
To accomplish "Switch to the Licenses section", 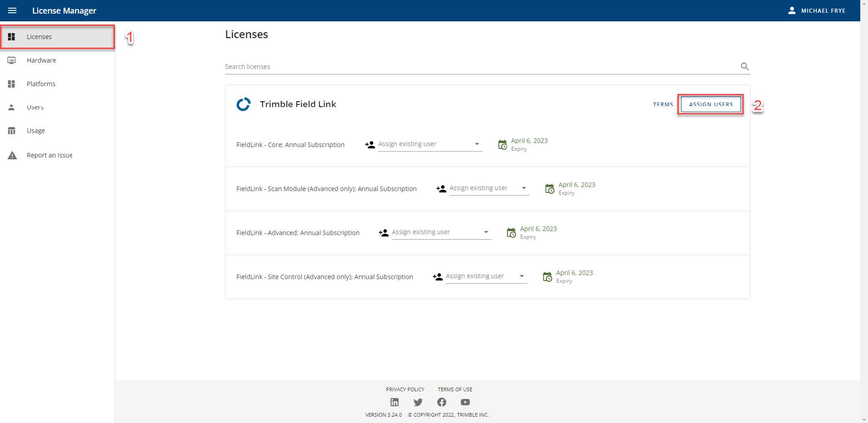I will [39, 36].
